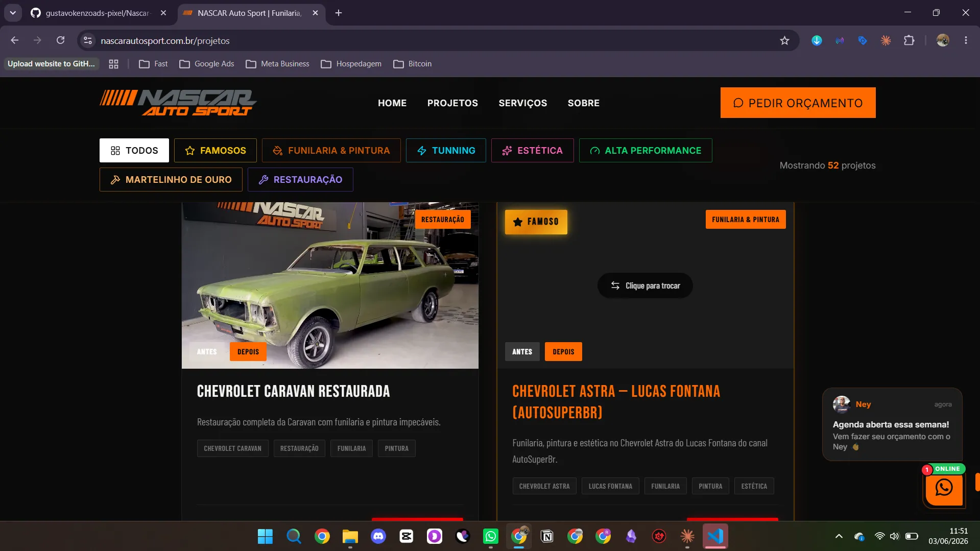The height and width of the screenshot is (551, 980).
Task: Show DEPOIS photo on Caravan card
Action: pos(248,352)
